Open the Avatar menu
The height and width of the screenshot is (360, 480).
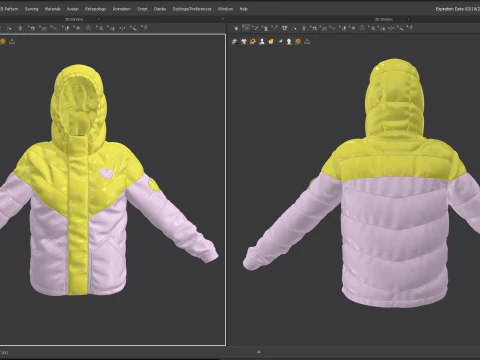tap(73, 9)
